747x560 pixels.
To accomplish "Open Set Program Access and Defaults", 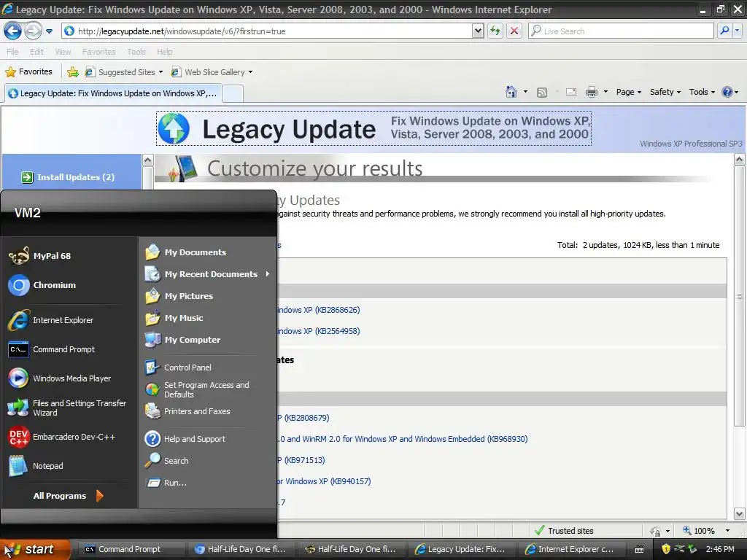I will point(197,389).
